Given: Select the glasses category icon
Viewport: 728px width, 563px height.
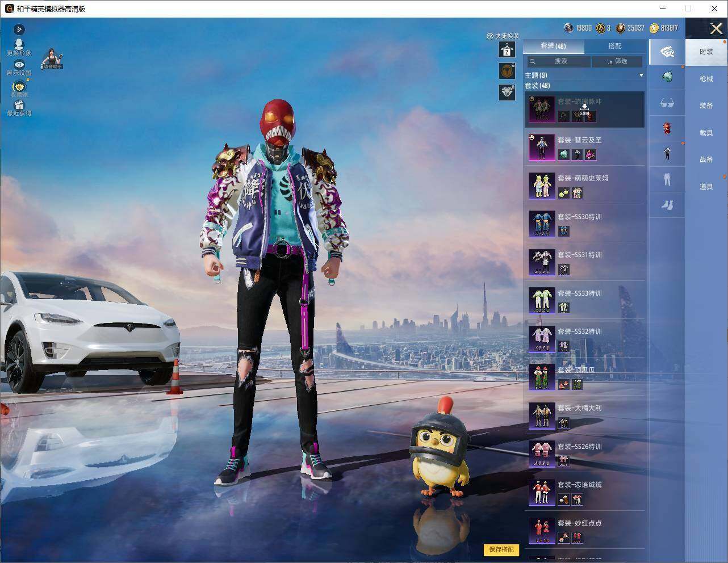Looking at the screenshot, I should pos(667,103).
